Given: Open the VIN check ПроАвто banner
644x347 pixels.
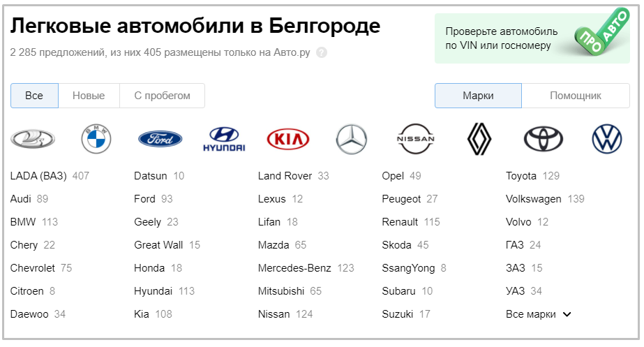Looking at the screenshot, I should click(532, 38).
